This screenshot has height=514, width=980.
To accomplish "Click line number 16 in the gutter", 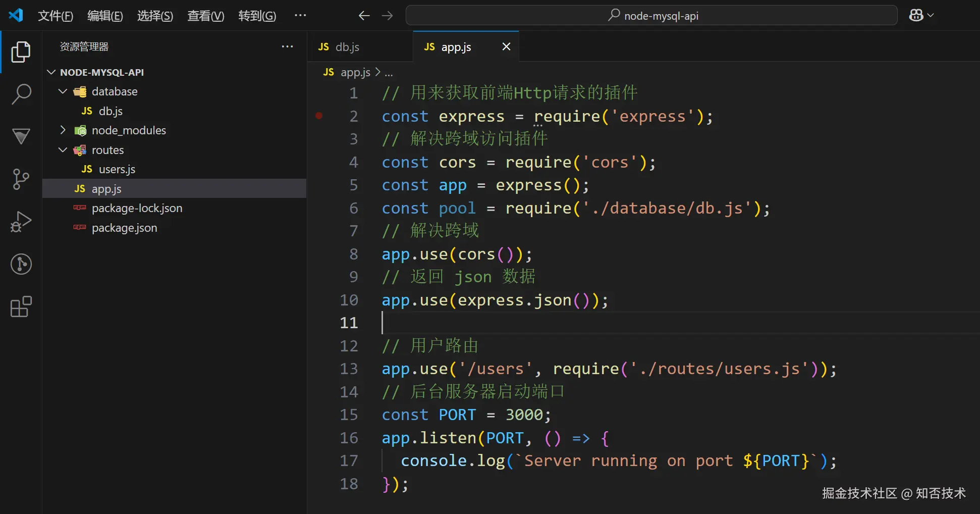I will [x=349, y=438].
